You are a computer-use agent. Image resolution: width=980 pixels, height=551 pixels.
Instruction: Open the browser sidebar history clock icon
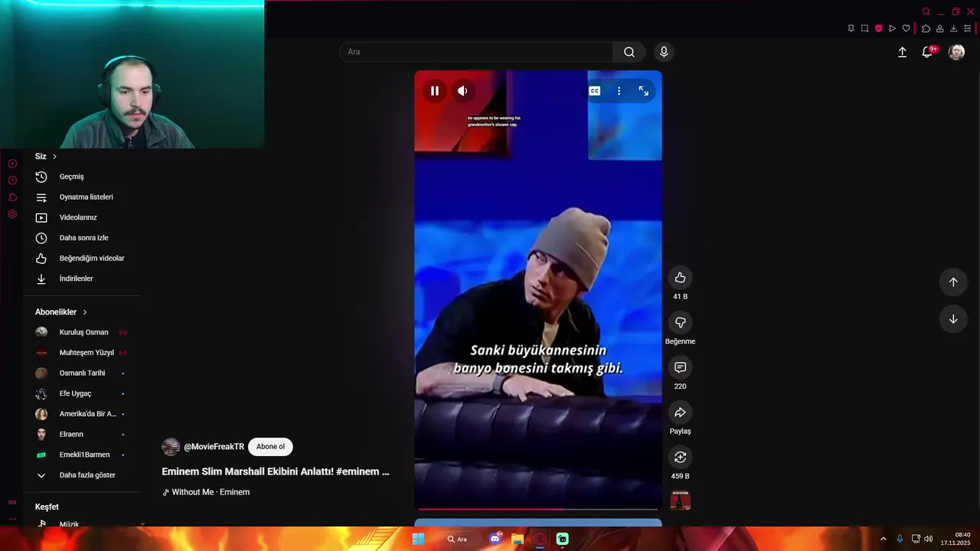coord(12,181)
